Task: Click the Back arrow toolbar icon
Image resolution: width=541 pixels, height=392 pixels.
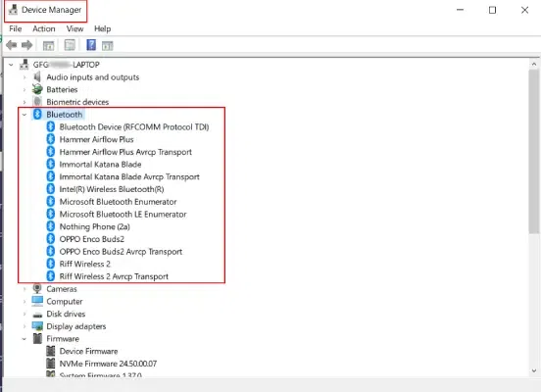Action: tap(12, 45)
